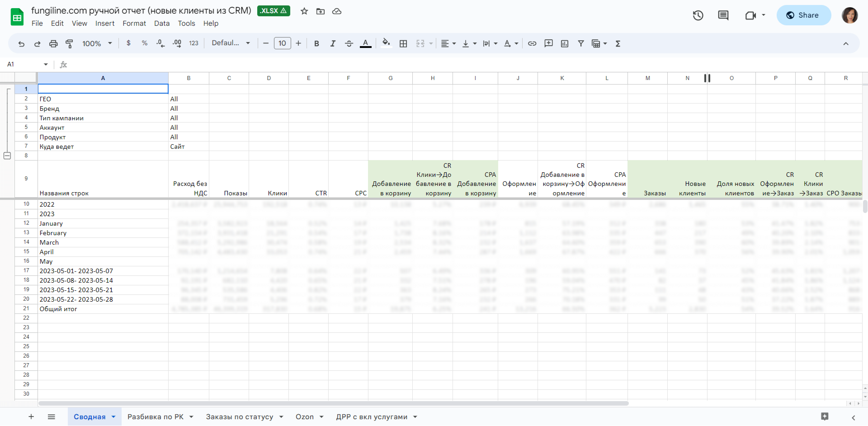
Task: Show the side panel arrow
Action: 853,418
